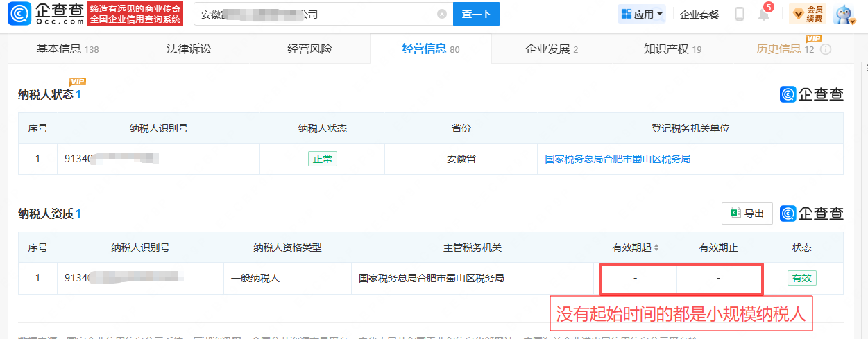This screenshot has width=868, height=339.
Task: Open the mobile phone icon
Action: [x=740, y=14]
